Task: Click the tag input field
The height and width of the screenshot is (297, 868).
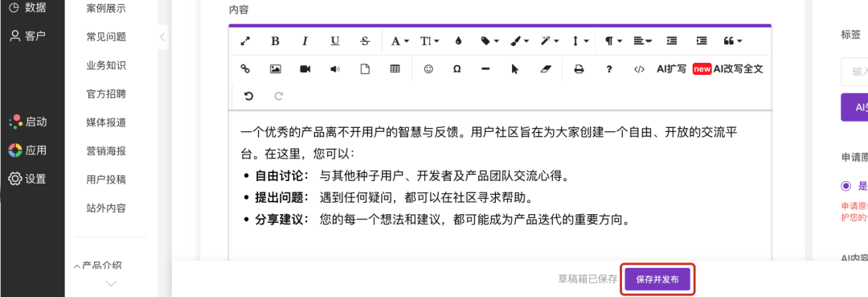Action: (x=854, y=72)
